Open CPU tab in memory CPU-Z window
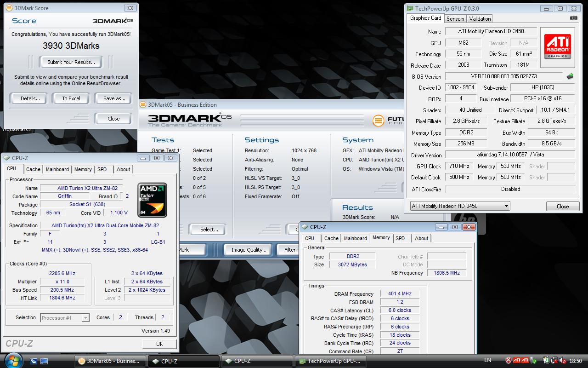The width and height of the screenshot is (588, 368). (x=310, y=238)
